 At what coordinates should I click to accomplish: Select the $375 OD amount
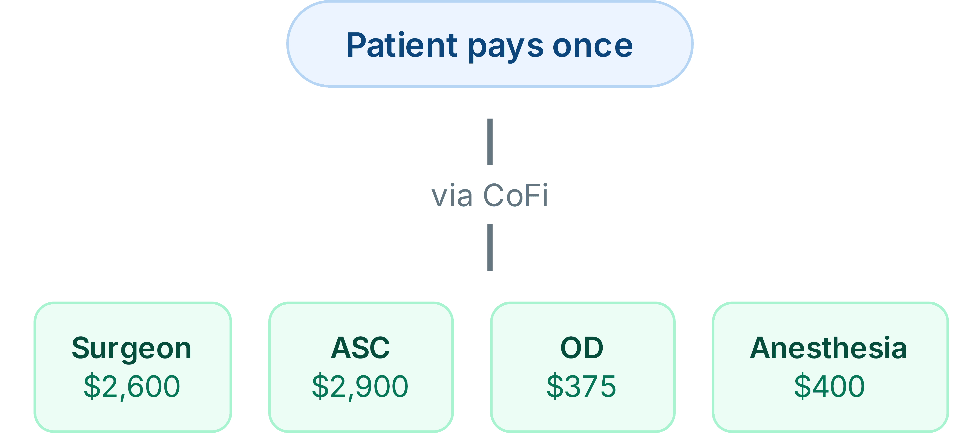click(581, 386)
